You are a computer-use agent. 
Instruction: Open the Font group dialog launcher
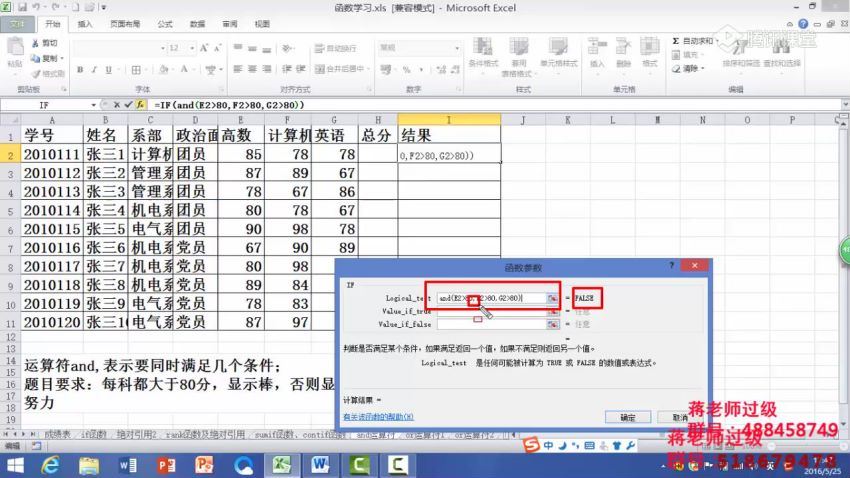(221, 89)
